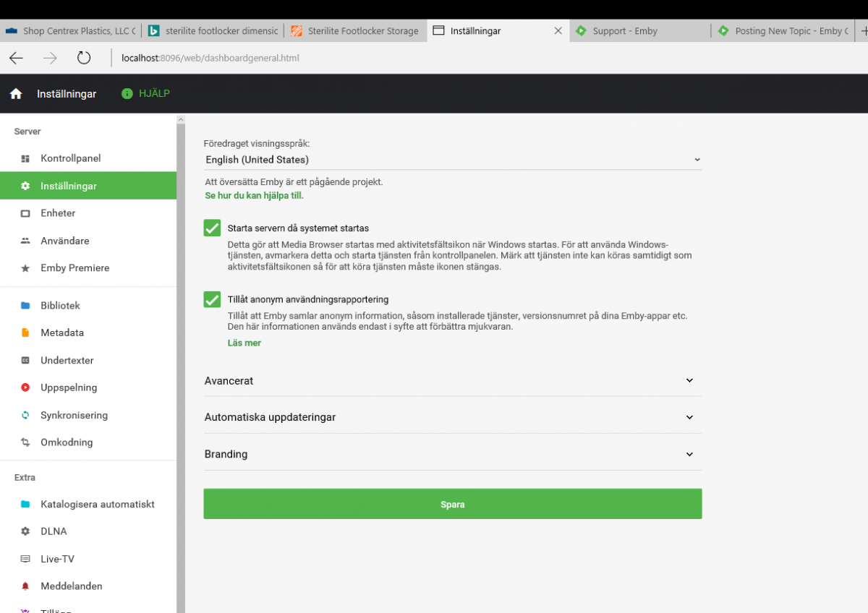The width and height of the screenshot is (868, 613).
Task: Open Kontrollpanel in the sidebar
Action: [88, 158]
